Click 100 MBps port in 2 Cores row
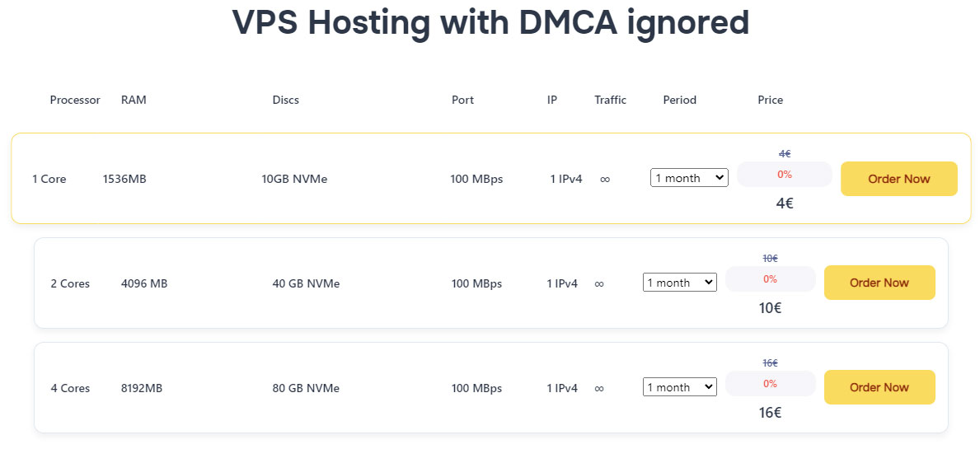The width and height of the screenshot is (980, 449). (x=477, y=283)
